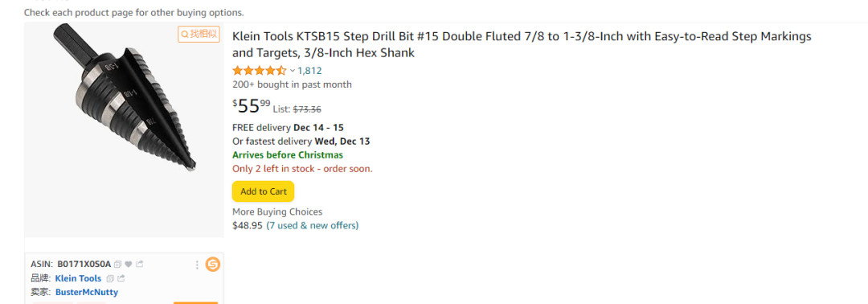Open seller BusterMcNutty link

tap(86, 292)
